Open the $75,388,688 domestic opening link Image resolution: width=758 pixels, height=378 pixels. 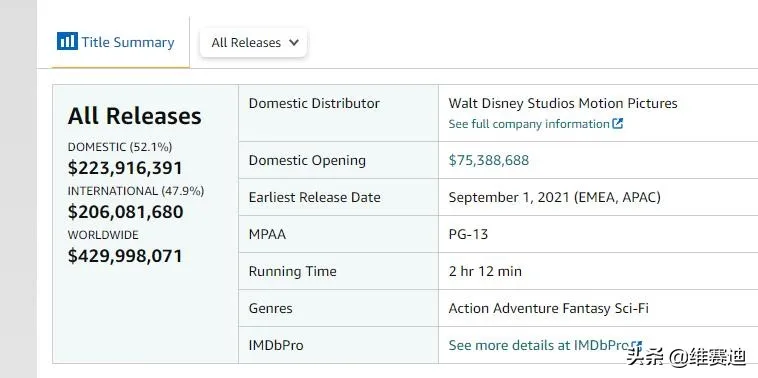[489, 160]
